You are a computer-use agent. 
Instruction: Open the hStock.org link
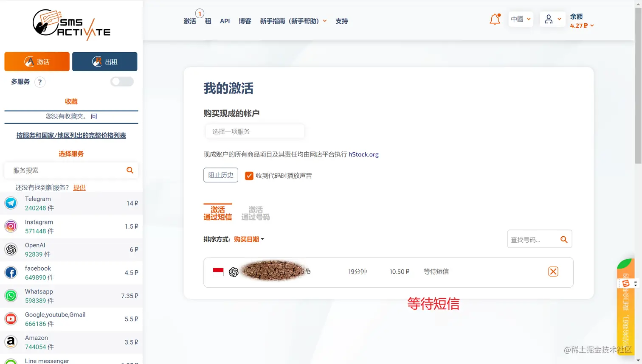(x=363, y=154)
